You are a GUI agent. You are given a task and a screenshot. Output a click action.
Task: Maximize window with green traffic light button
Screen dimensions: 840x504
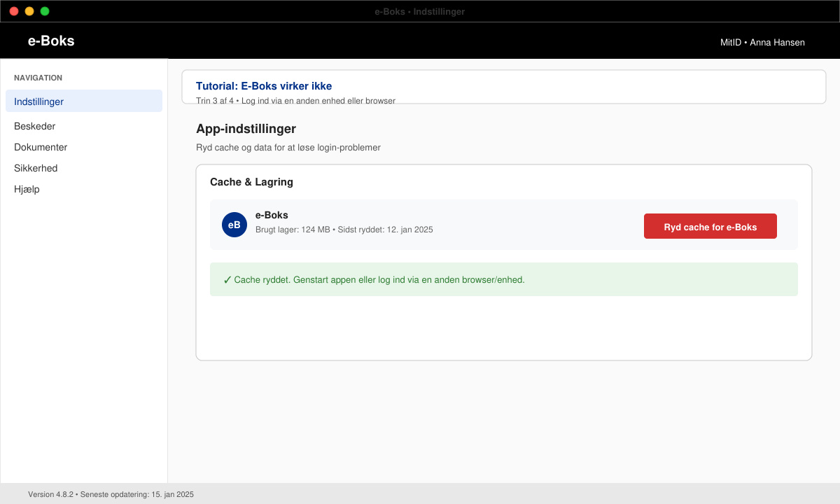45,11
